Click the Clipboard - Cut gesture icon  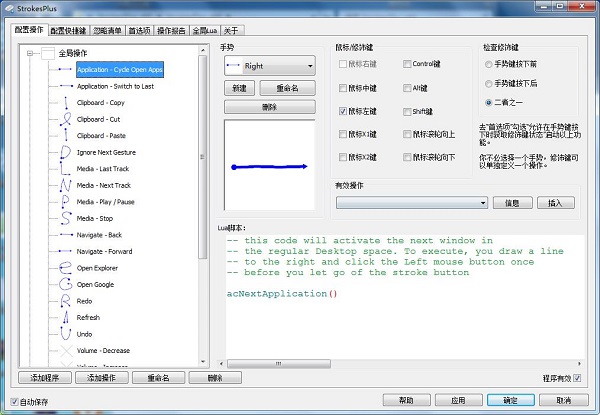coord(66,119)
